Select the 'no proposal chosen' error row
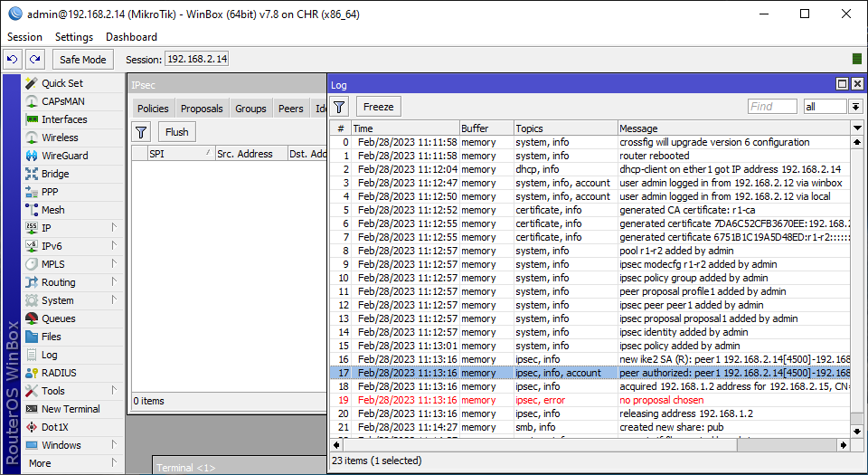The height and width of the screenshot is (475, 868). tap(590, 400)
